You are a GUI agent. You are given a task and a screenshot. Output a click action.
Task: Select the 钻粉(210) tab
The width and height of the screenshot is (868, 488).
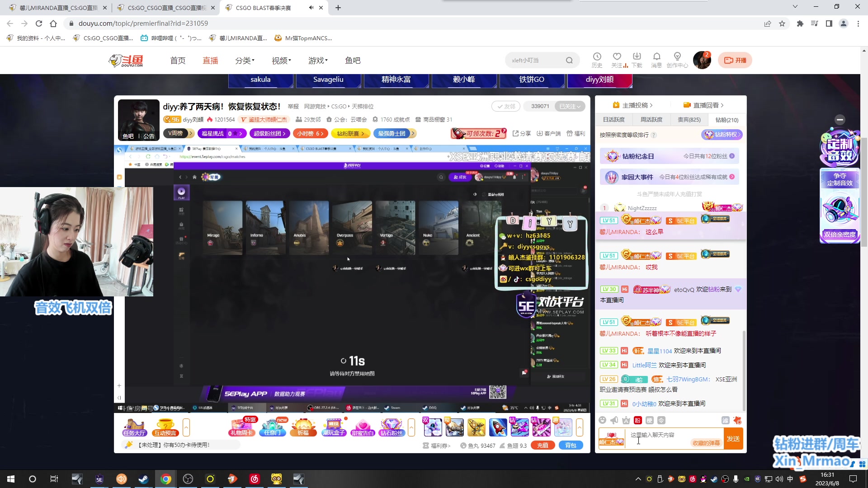pyautogui.click(x=726, y=120)
